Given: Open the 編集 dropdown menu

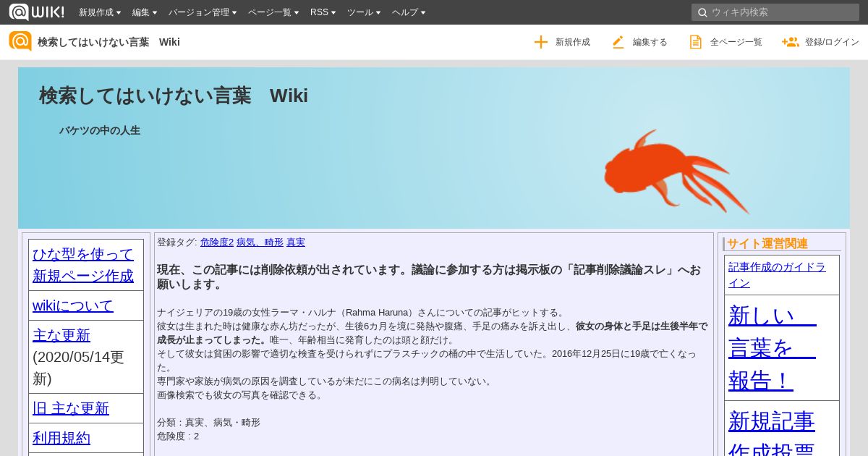Looking at the screenshot, I should pyautogui.click(x=145, y=12).
